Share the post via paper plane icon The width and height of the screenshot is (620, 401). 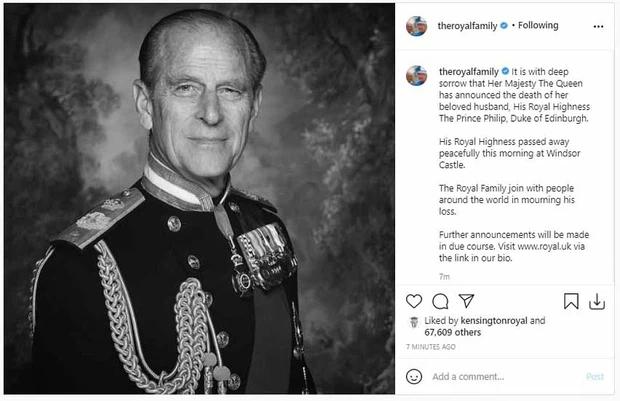[x=464, y=300]
